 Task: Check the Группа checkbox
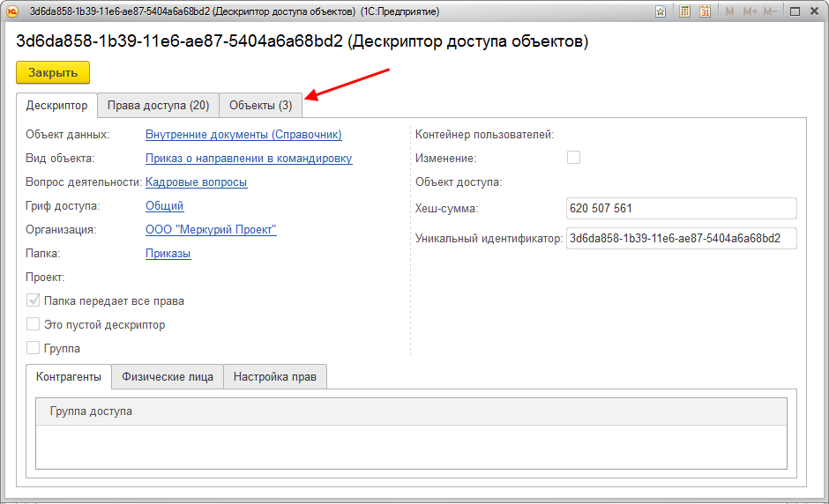(34, 348)
